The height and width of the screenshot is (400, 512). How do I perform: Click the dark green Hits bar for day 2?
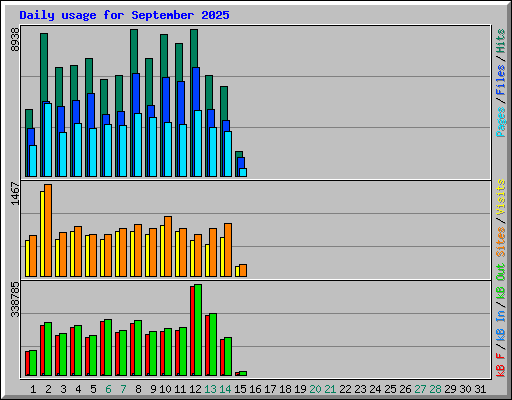coord(44,67)
